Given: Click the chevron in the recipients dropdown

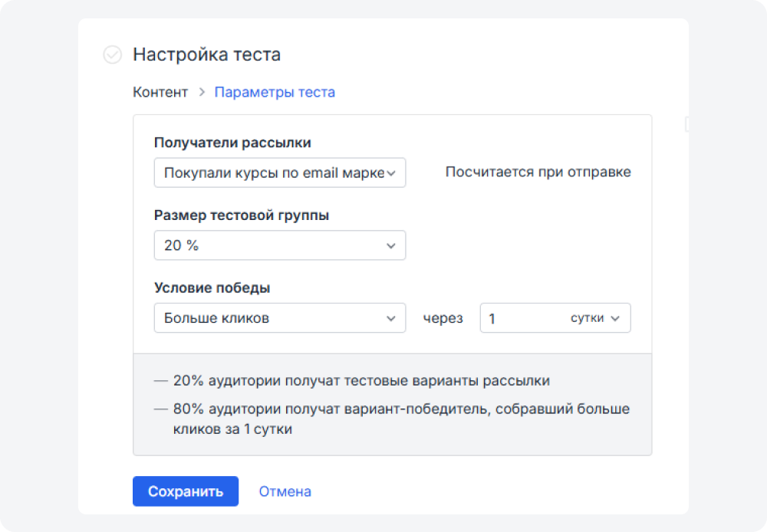Looking at the screenshot, I should tap(391, 173).
